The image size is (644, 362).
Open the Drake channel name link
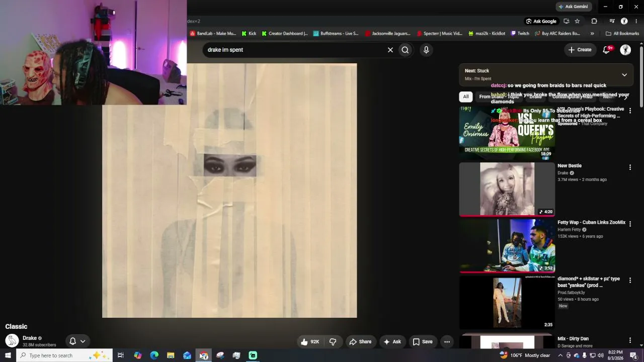(30, 338)
